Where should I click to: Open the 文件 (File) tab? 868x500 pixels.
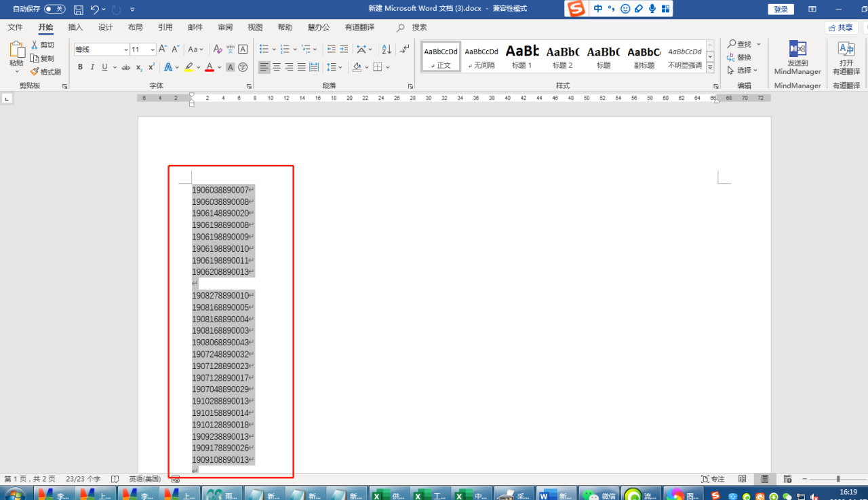15,27
